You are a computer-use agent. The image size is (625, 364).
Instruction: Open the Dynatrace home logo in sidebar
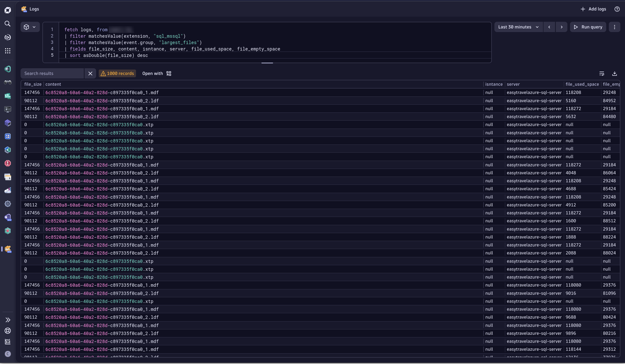(x=7, y=10)
